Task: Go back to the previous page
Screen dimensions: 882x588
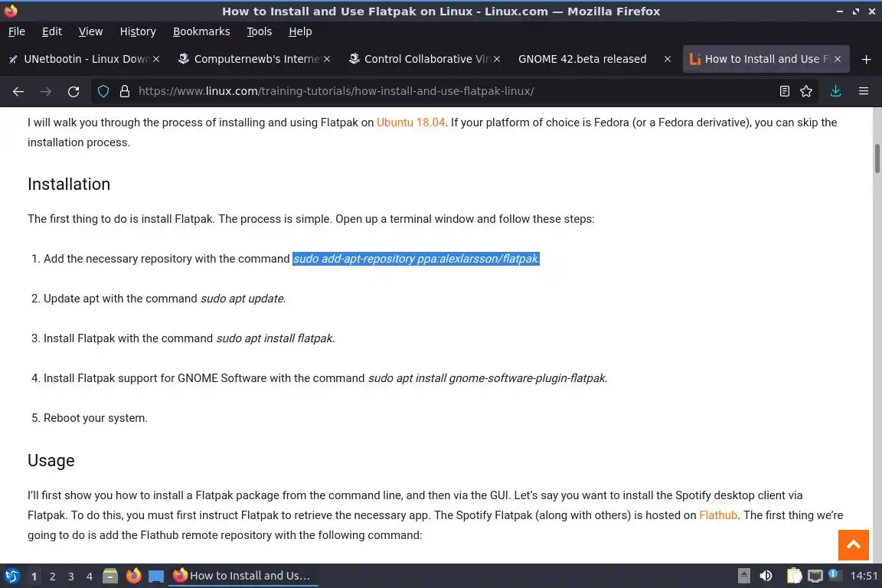Action: point(18,91)
